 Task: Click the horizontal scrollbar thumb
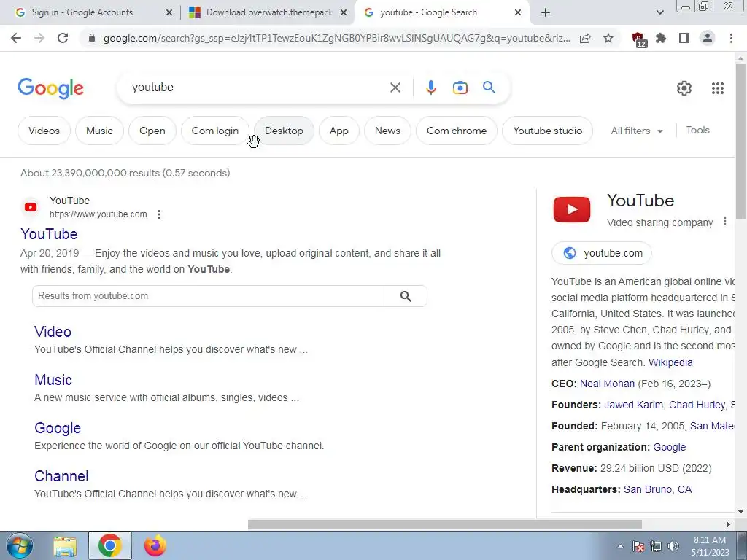pyautogui.click(x=445, y=525)
